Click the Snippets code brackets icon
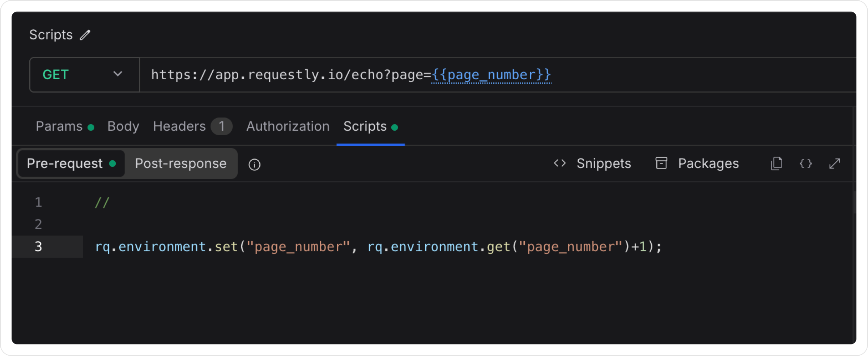The width and height of the screenshot is (868, 356). point(559,163)
